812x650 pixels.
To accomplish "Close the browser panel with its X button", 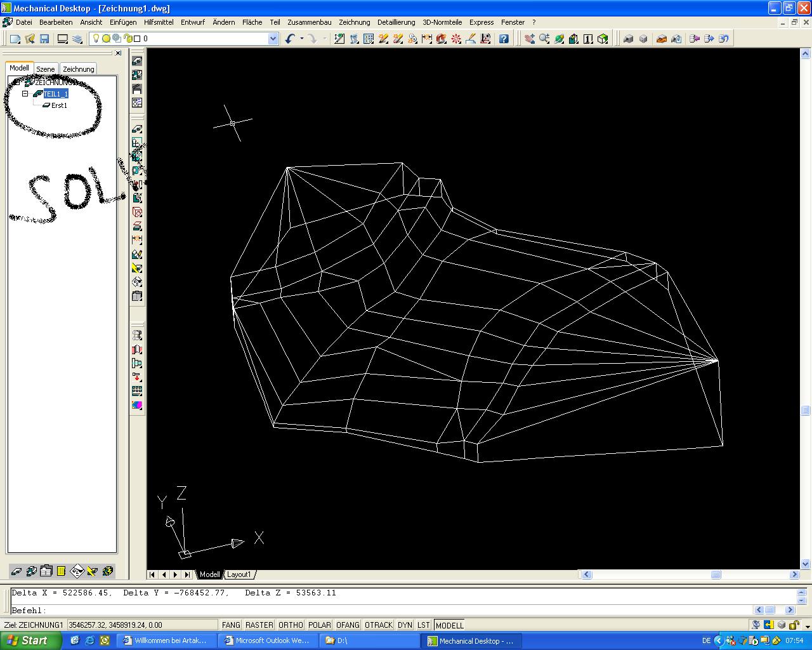I will click(x=119, y=53).
